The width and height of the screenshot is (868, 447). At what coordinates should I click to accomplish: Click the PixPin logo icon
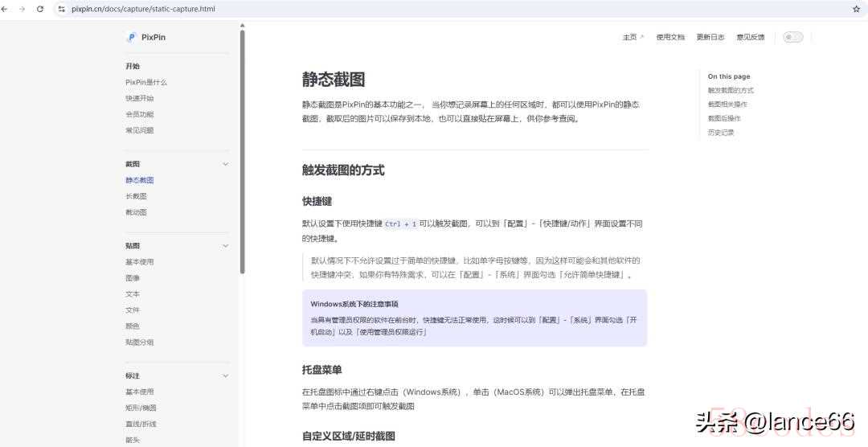click(131, 37)
